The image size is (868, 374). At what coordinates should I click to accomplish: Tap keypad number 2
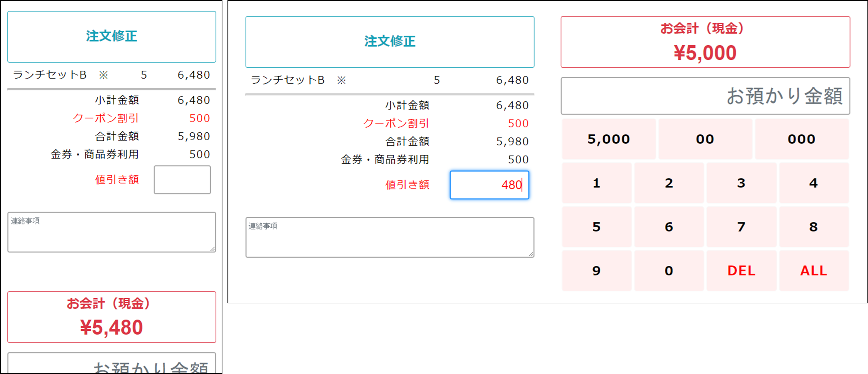click(x=669, y=183)
